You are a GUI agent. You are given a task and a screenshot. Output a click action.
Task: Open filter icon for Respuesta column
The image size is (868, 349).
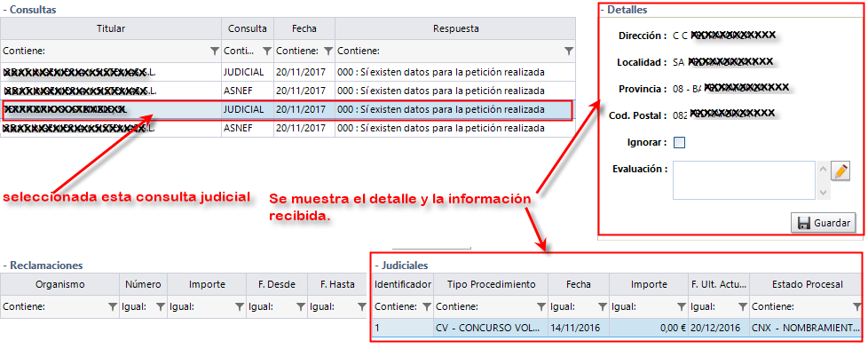tap(569, 51)
